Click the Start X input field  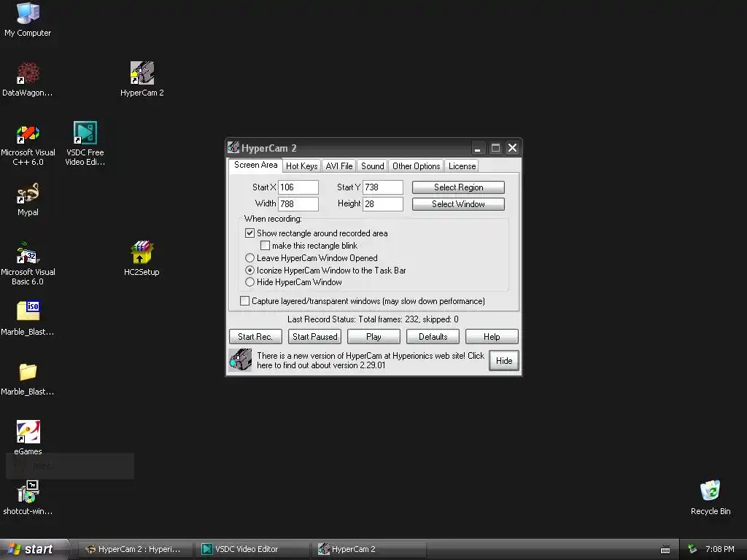click(298, 187)
